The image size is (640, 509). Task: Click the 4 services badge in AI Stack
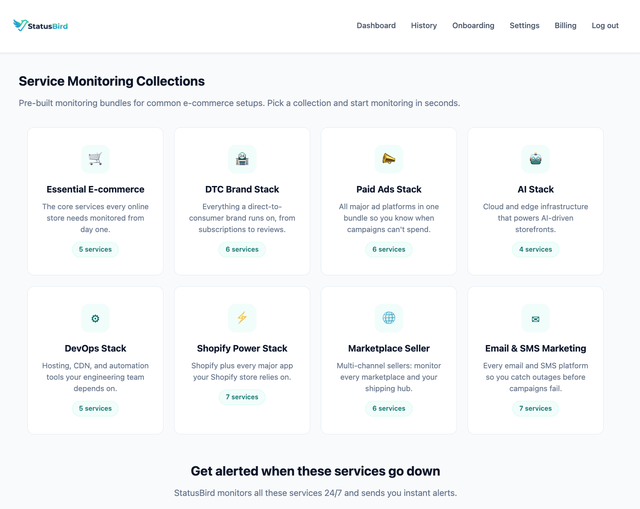click(x=536, y=249)
